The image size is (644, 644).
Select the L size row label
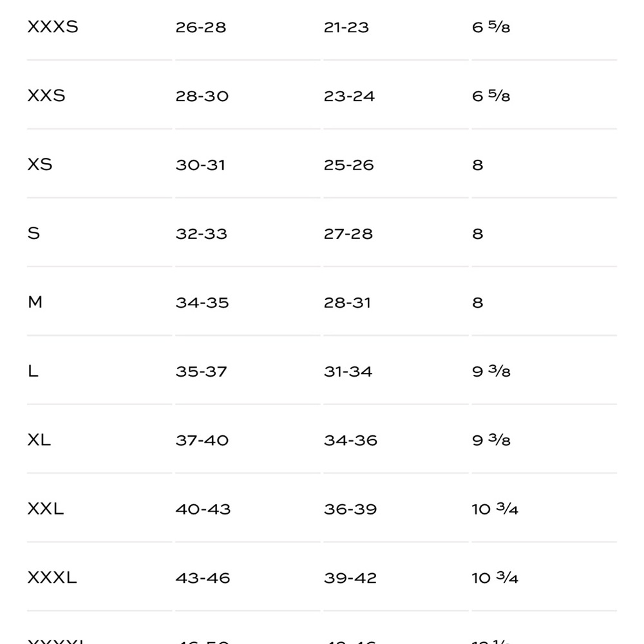tap(33, 372)
